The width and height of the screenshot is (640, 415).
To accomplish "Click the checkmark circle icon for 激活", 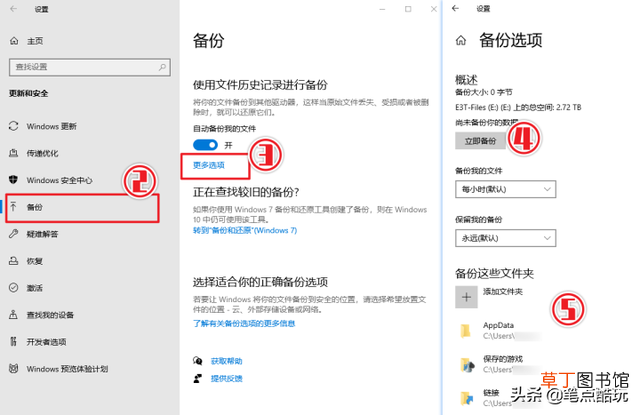I will pos(13,288).
